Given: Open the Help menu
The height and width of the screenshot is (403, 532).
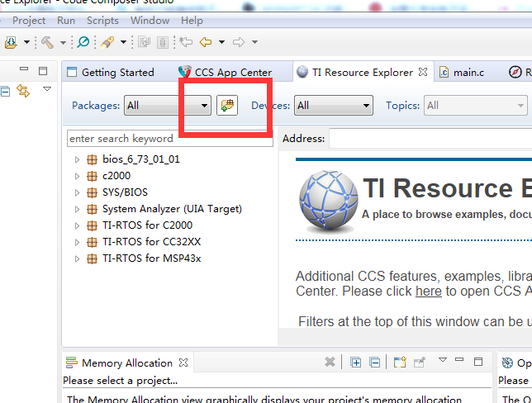Looking at the screenshot, I should pyautogui.click(x=192, y=21).
